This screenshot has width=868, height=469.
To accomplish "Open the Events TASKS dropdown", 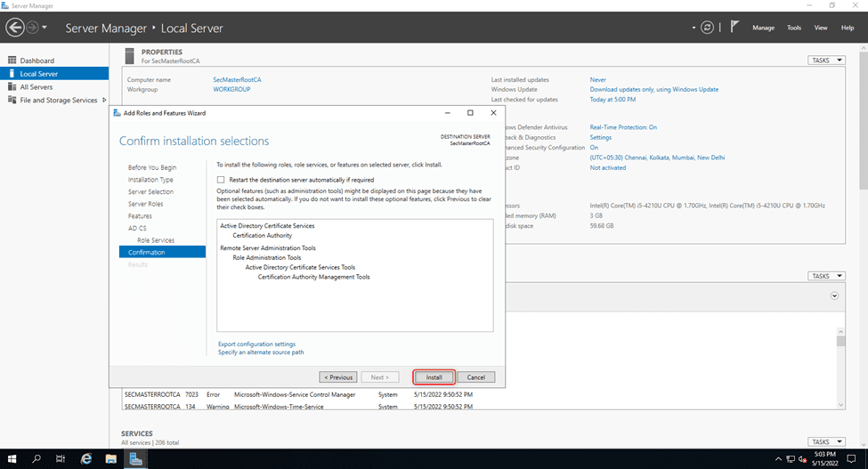I will pos(826,276).
